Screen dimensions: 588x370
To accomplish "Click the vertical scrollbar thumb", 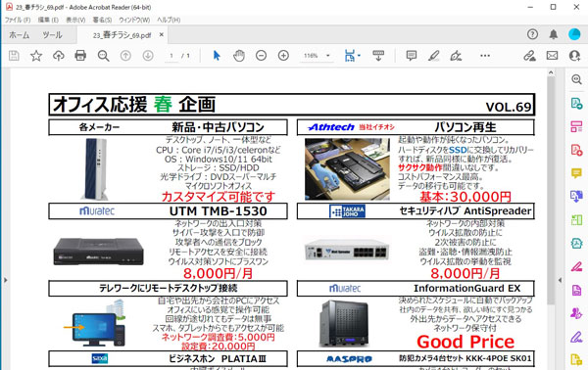I will [x=551, y=191].
